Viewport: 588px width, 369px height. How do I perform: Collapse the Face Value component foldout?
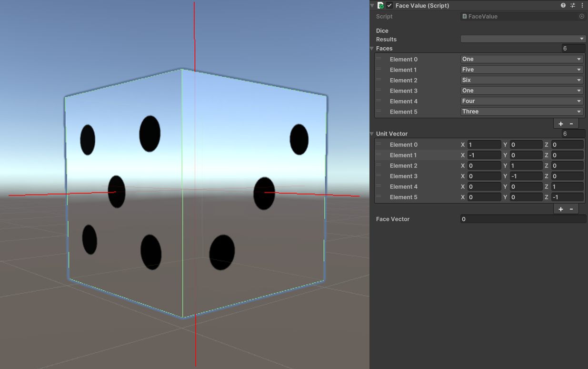point(373,5)
